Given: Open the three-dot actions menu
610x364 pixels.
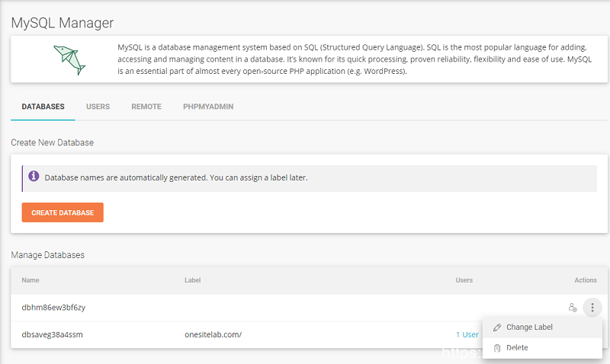Looking at the screenshot, I should click(x=592, y=308).
